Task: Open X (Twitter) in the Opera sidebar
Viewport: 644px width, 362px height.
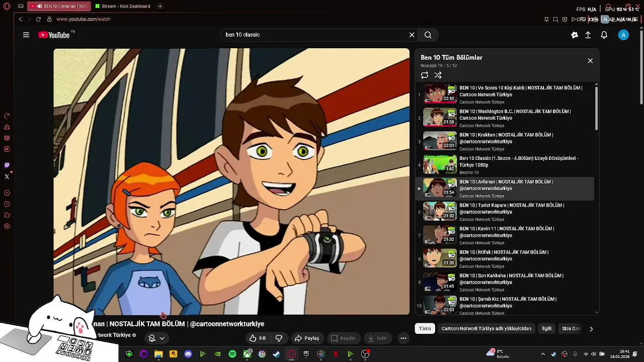Action: pyautogui.click(x=7, y=176)
